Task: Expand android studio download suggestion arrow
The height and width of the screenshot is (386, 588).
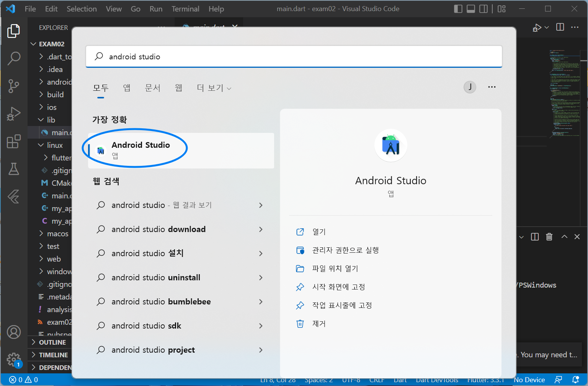Action: click(x=261, y=229)
